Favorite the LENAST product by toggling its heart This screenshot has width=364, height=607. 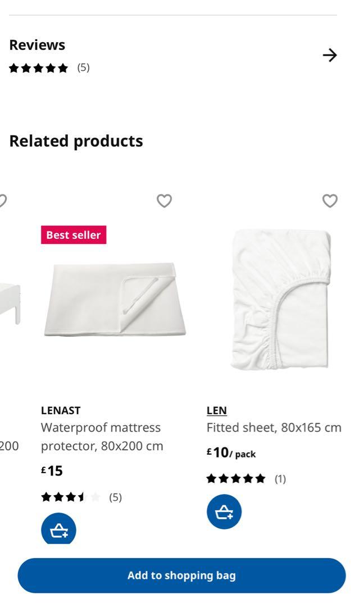coord(164,201)
